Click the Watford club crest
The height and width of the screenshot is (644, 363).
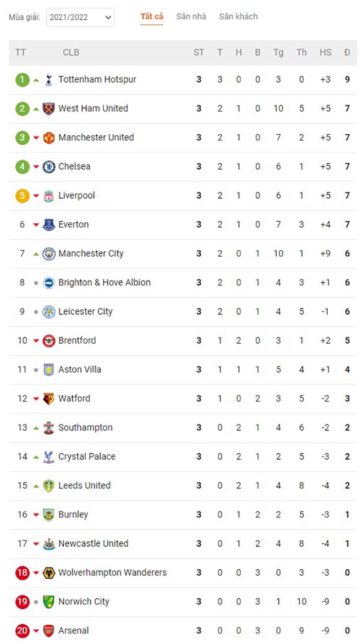tap(49, 399)
